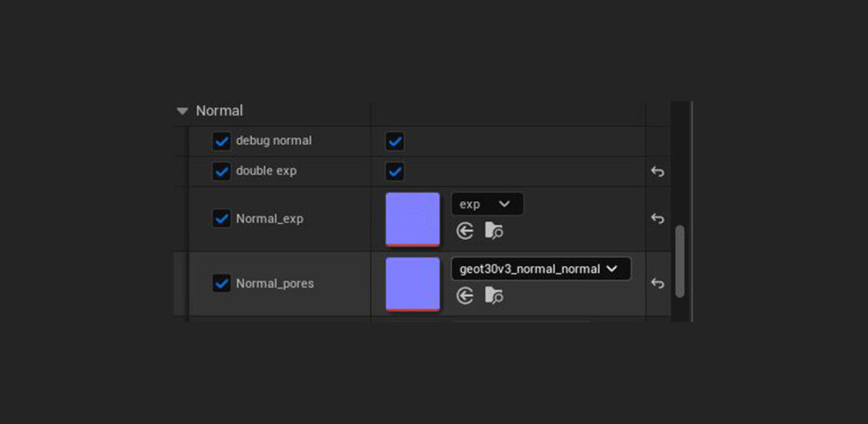Click the Normal_pores texture thumbnail

click(x=413, y=284)
